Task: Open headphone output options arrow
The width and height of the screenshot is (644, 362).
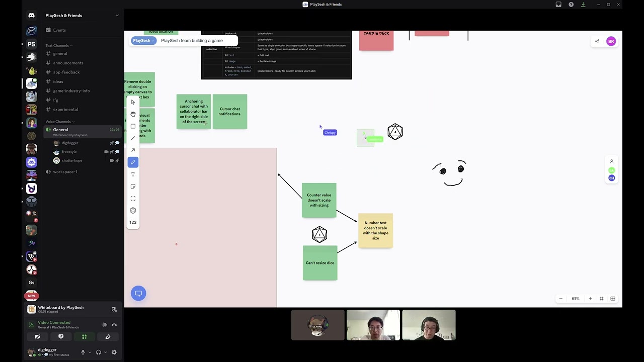Action: tap(105, 352)
